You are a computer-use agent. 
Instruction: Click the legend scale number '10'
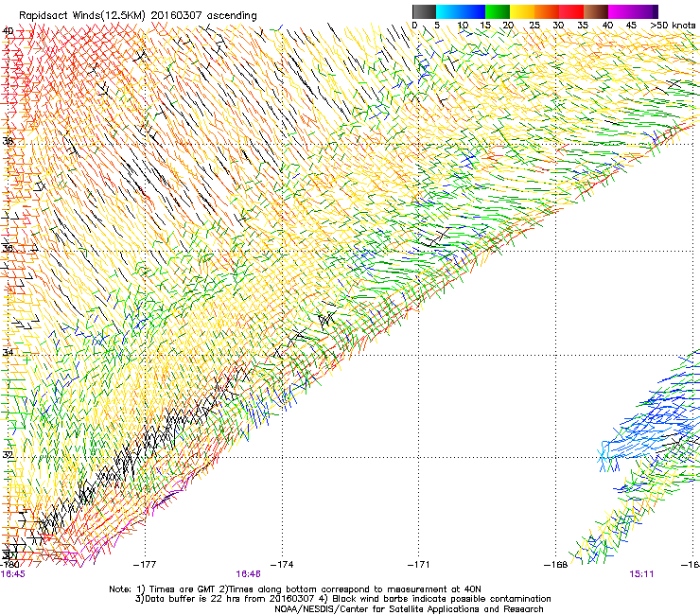click(x=463, y=26)
